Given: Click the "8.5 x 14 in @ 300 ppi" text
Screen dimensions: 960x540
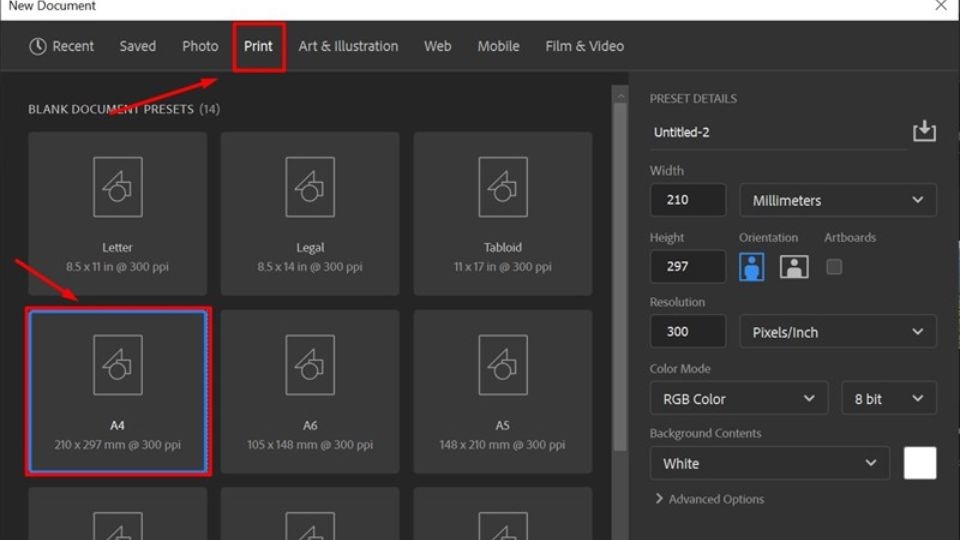Looking at the screenshot, I should tap(310, 266).
